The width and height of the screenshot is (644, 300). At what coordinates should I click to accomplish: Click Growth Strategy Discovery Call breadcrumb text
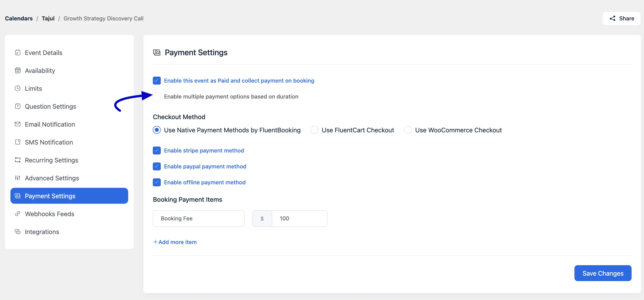(x=103, y=18)
